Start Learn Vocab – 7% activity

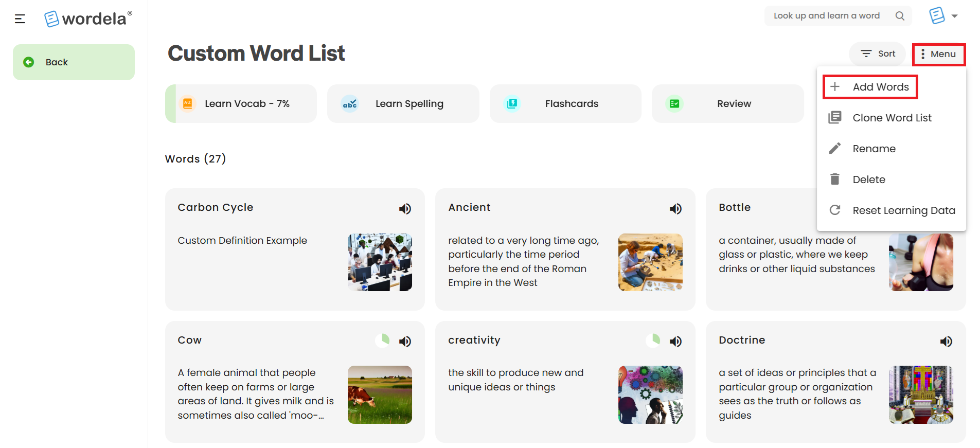pos(241,103)
